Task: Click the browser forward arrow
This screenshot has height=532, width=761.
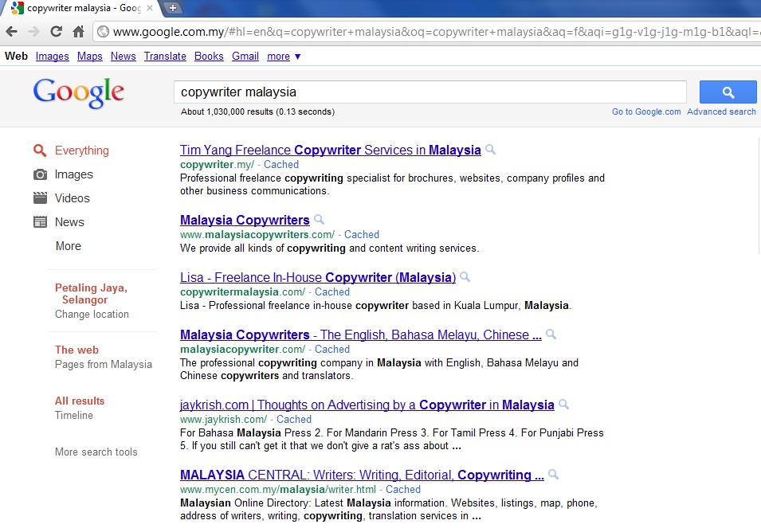Action: [x=33, y=32]
